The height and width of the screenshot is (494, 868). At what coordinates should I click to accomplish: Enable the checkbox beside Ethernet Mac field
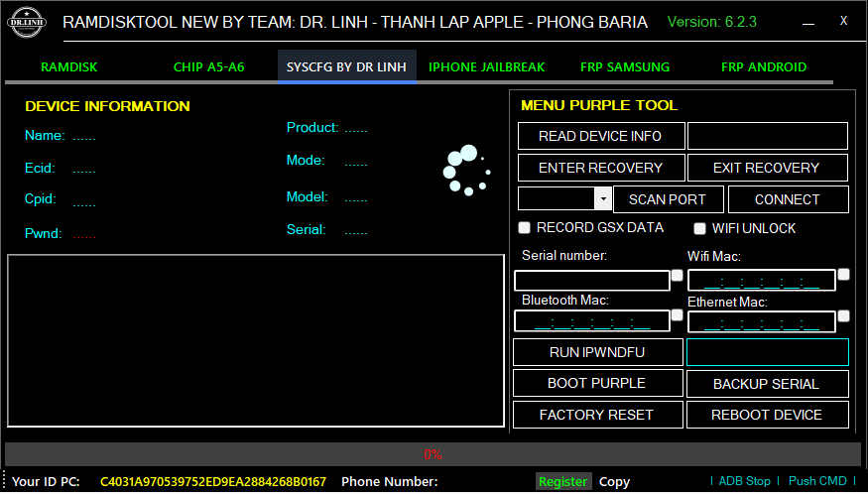point(843,315)
